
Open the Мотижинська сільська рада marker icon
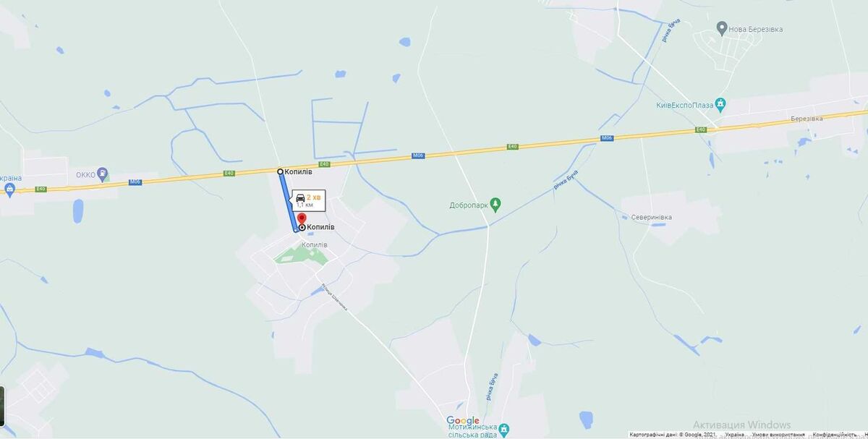pyautogui.click(x=505, y=427)
